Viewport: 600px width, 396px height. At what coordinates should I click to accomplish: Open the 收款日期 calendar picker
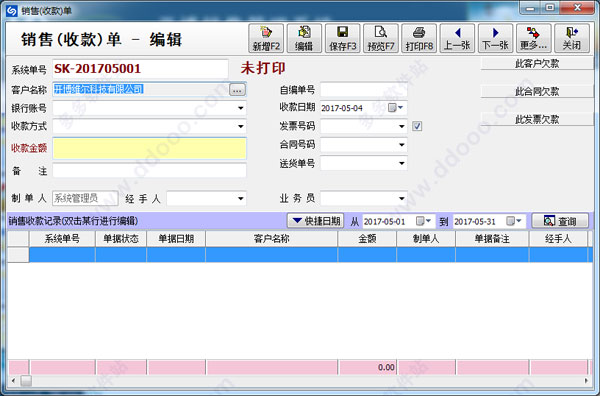[396, 108]
